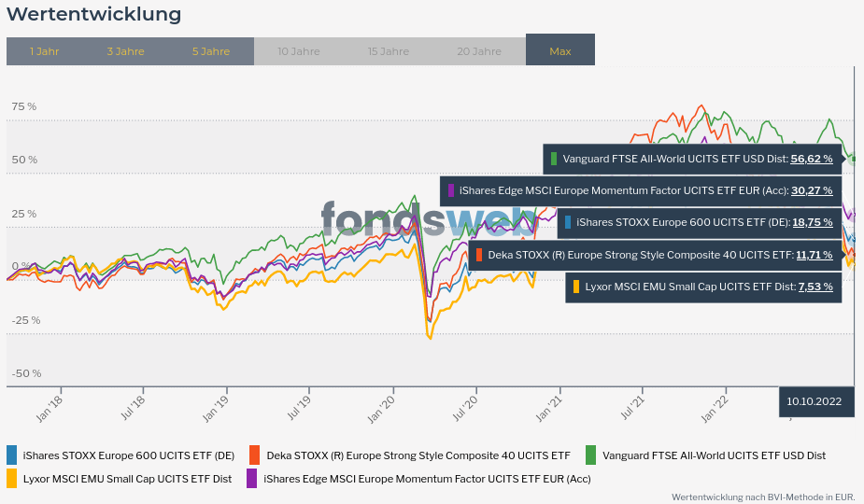Click the iShares Momentum 30,27 % tooltip value
This screenshot has height=504, width=864.
click(x=811, y=190)
